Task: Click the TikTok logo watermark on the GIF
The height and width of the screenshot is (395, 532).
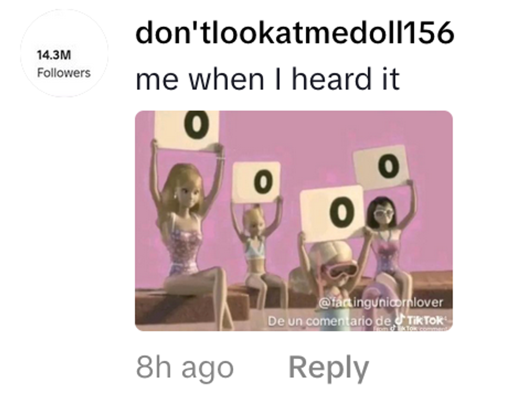Action: point(420,320)
